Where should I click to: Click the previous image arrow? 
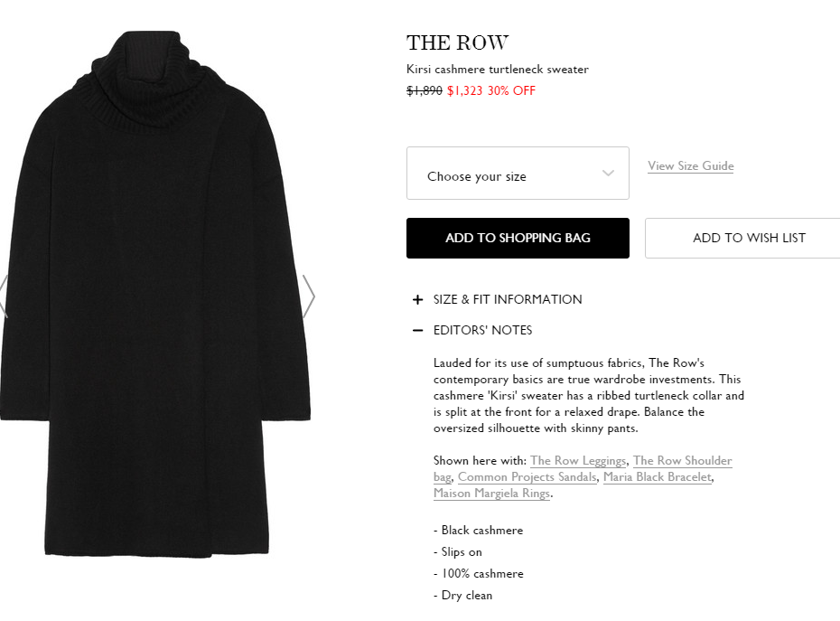(x=3, y=296)
